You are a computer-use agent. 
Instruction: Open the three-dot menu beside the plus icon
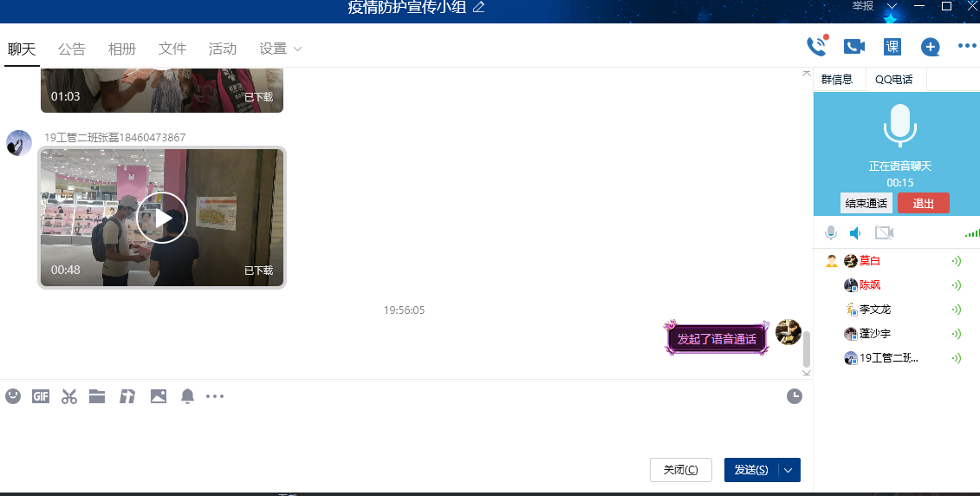coord(967,46)
